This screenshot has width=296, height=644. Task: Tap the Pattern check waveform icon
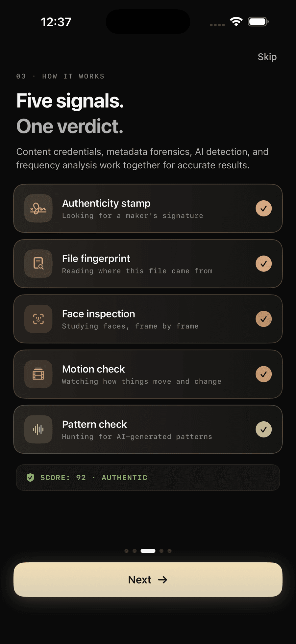coord(38,429)
